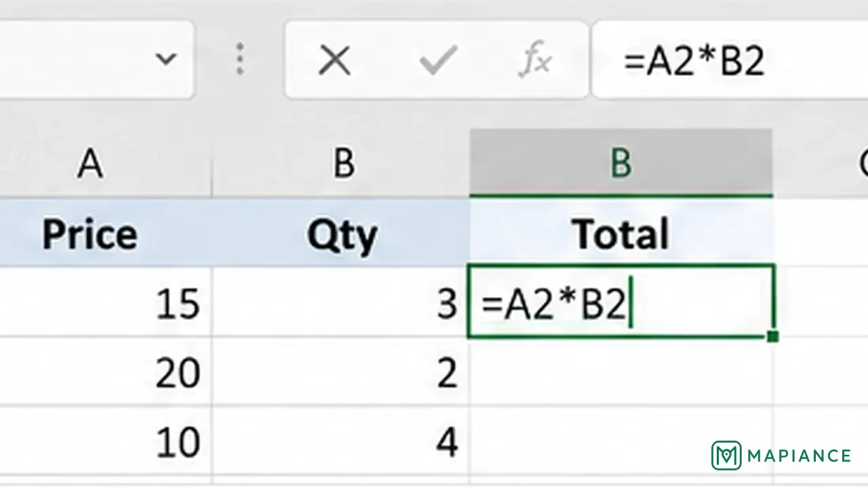Select the Price cell containing 20
The image size is (868, 488).
106,371
